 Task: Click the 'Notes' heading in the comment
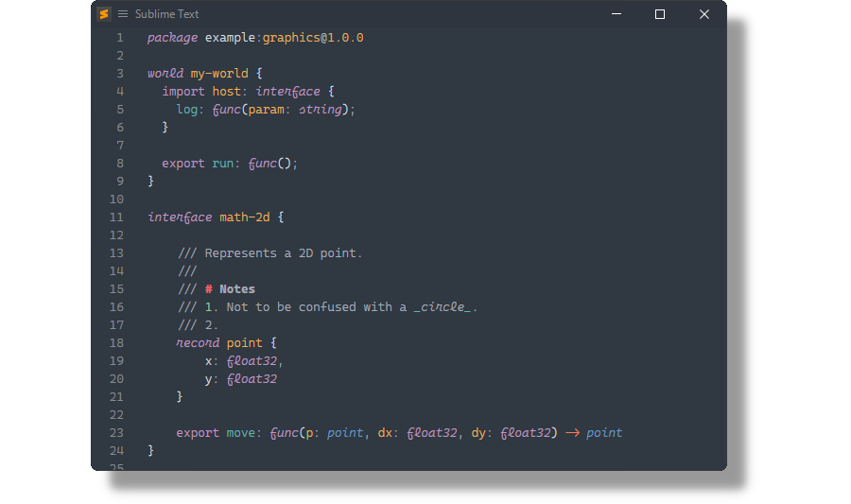(237, 289)
